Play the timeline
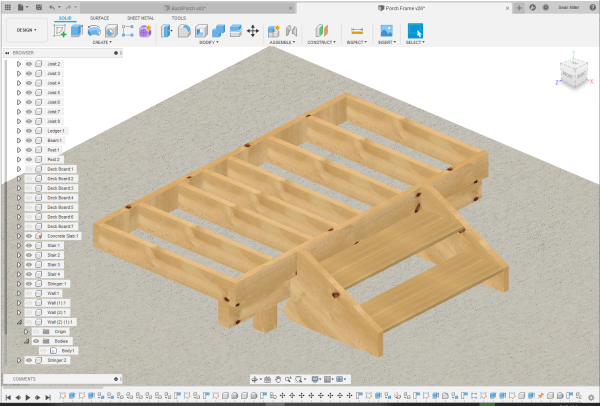 [x=28, y=398]
